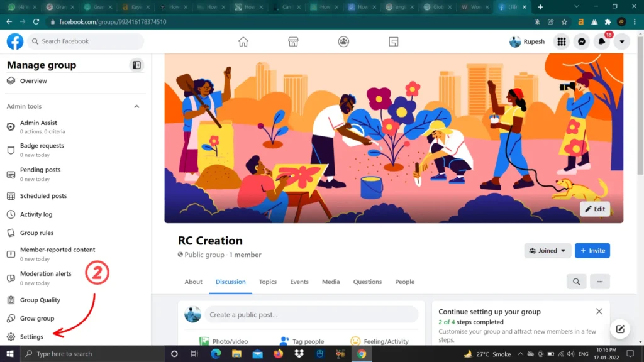This screenshot has height=362, width=644.
Task: Open the group more options ellipsis
Action: click(x=600, y=282)
